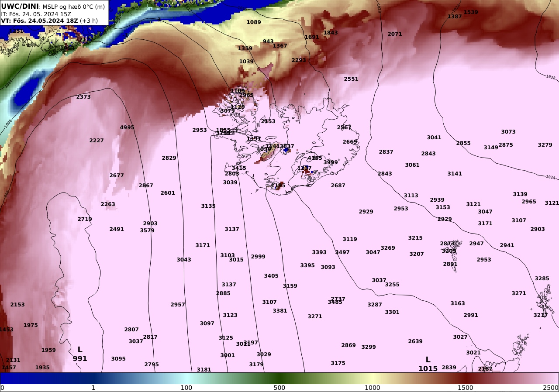Click the 3095 height value
The image size is (559, 392).
click(118, 359)
